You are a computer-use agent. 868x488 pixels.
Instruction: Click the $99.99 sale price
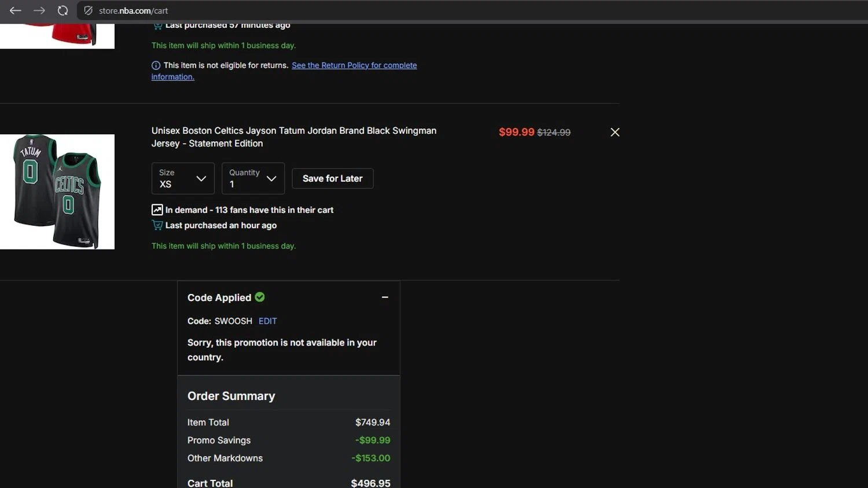coord(517,132)
